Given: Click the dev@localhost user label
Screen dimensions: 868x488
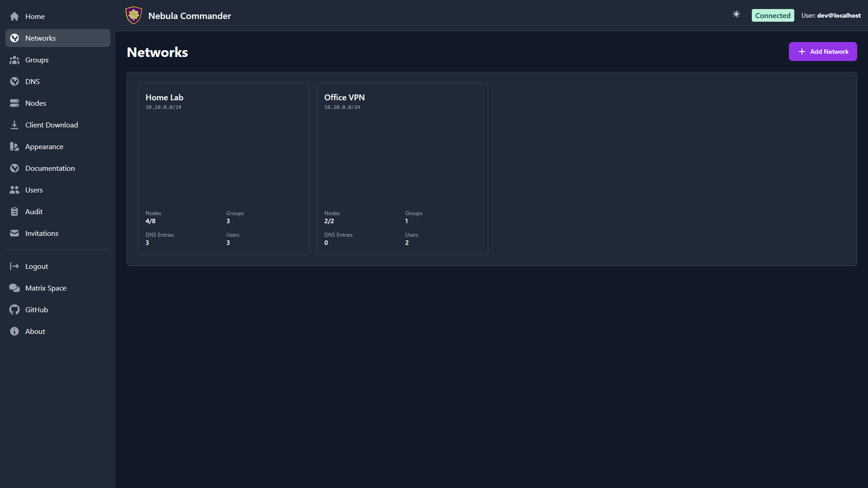Looking at the screenshot, I should click(839, 15).
